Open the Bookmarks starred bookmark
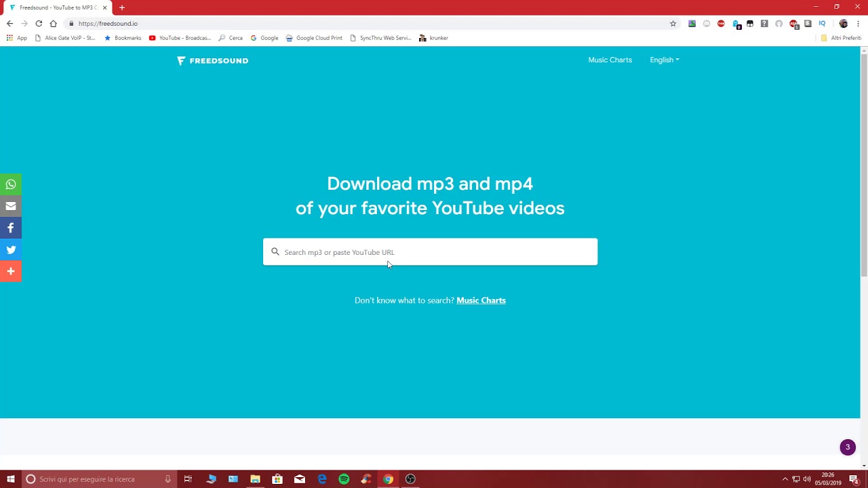The width and height of the screenshot is (868, 488). point(123,38)
